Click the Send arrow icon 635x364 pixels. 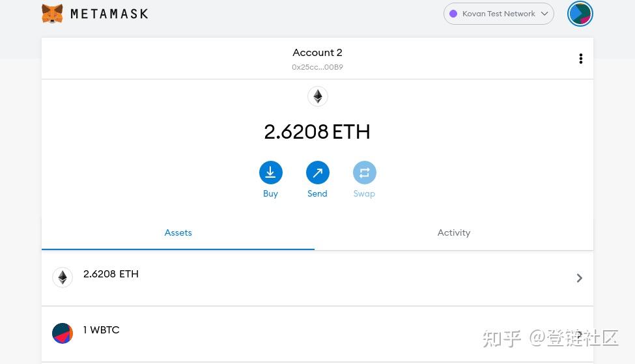point(317,173)
